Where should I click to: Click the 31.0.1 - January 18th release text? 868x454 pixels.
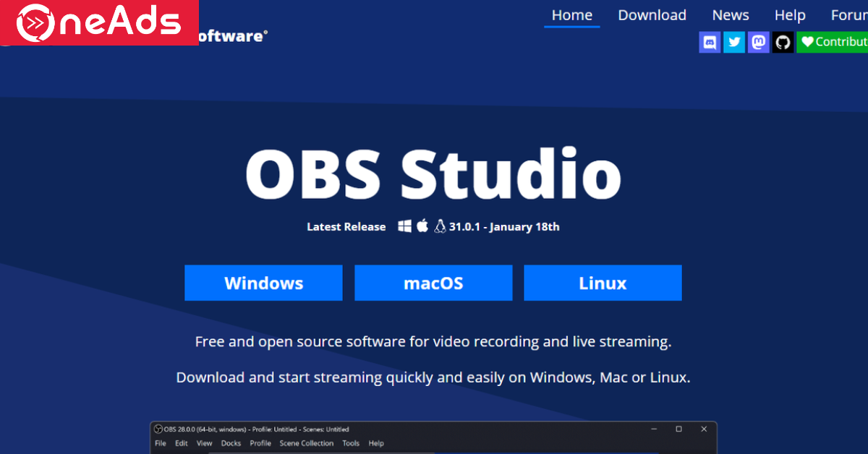point(504,226)
